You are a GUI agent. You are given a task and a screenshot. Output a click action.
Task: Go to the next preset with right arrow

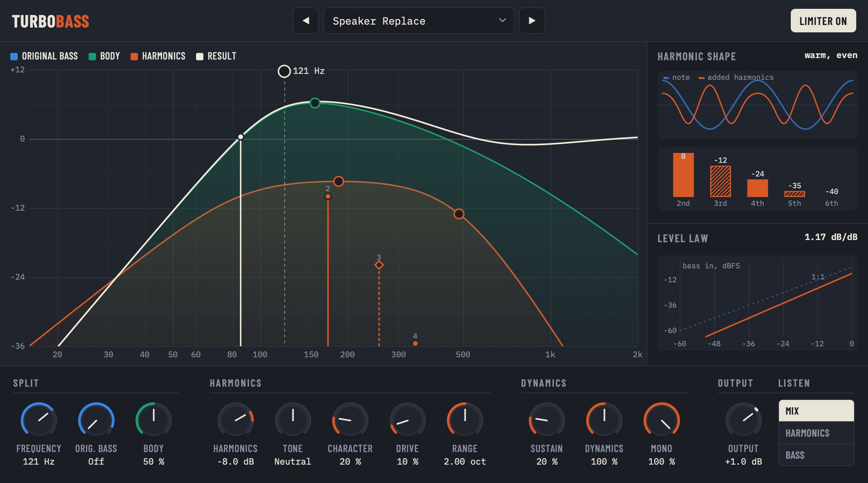(532, 21)
